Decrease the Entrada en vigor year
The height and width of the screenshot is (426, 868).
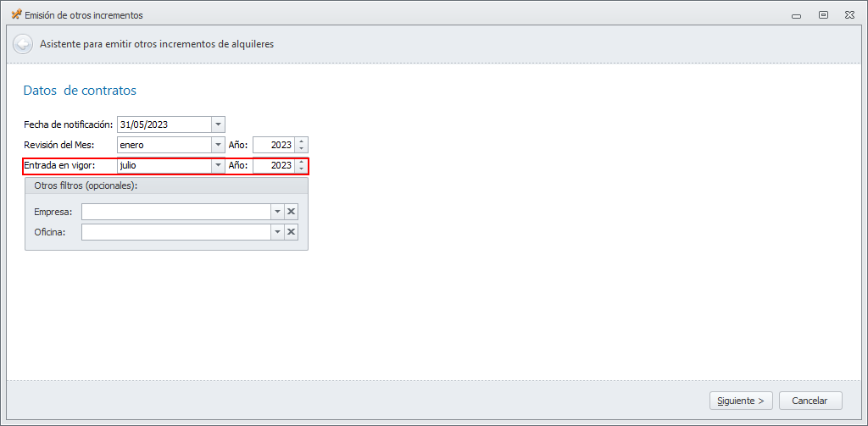pyautogui.click(x=301, y=169)
